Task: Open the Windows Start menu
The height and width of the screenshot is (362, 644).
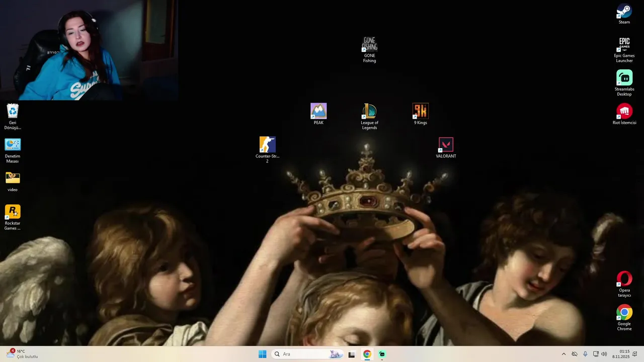Action: (x=262, y=354)
